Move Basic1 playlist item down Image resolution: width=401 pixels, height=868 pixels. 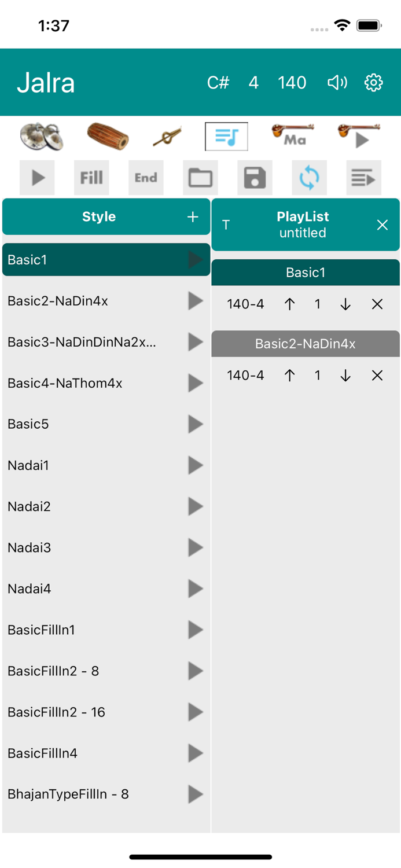345,304
